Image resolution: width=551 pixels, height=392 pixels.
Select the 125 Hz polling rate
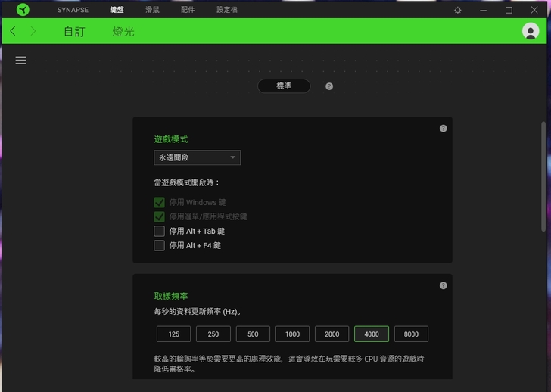coord(174,334)
